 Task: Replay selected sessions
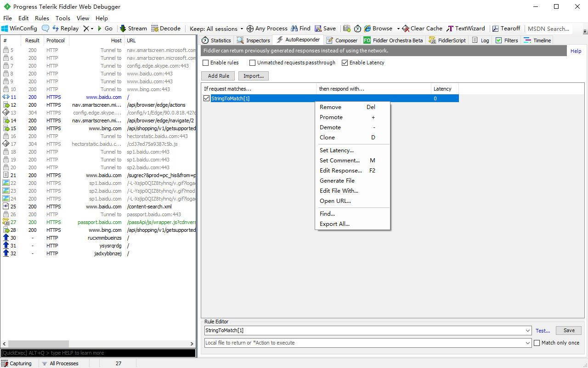(65, 29)
